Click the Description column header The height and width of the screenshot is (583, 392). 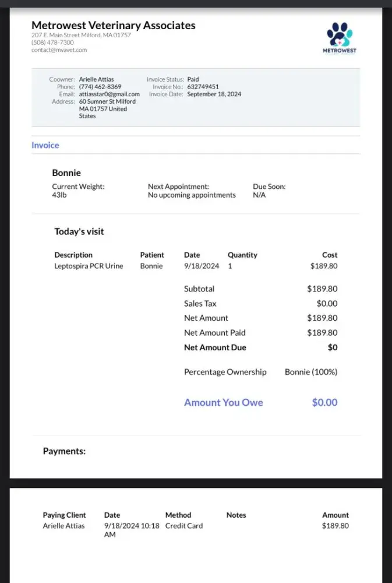(73, 255)
